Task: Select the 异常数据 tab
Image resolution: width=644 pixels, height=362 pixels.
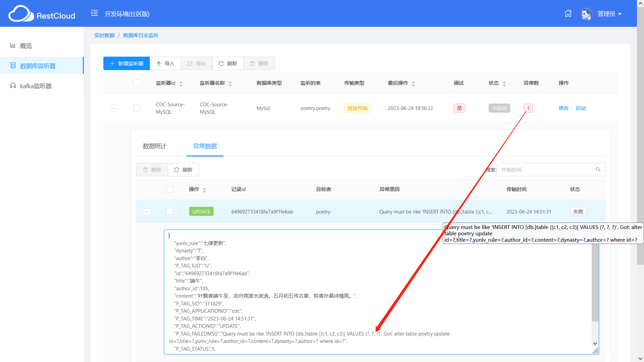Action: point(205,146)
